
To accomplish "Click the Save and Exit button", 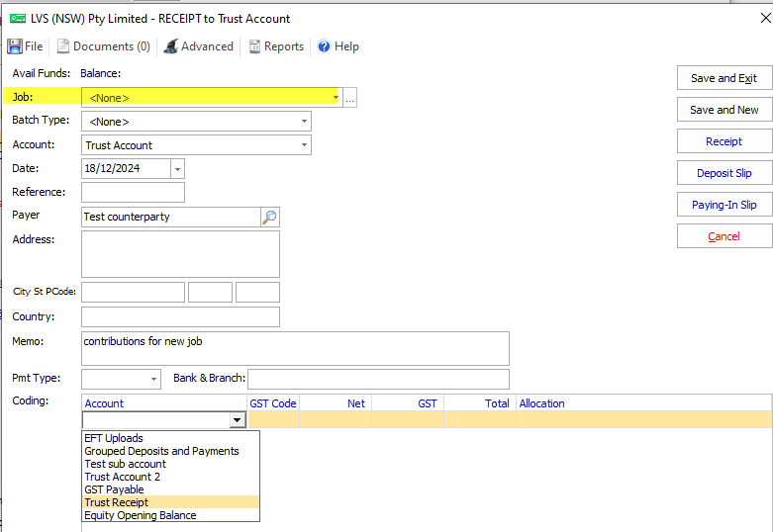I will [724, 78].
